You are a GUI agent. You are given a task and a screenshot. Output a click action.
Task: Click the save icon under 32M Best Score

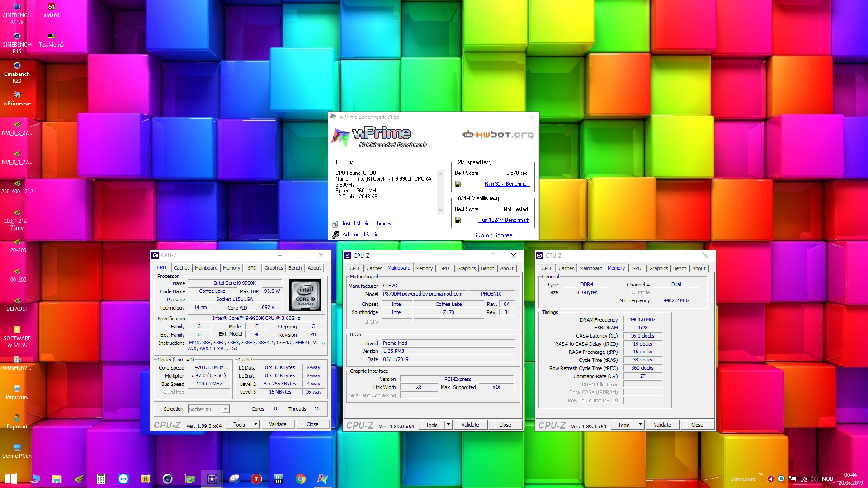click(458, 184)
